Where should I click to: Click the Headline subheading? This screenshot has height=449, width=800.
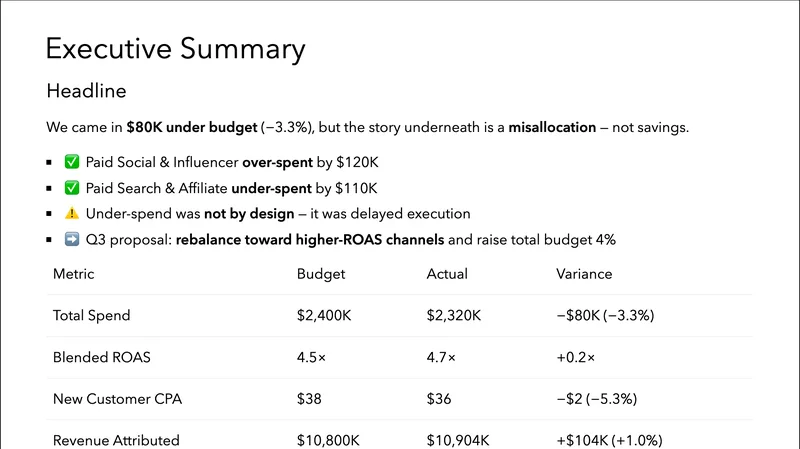pos(86,91)
